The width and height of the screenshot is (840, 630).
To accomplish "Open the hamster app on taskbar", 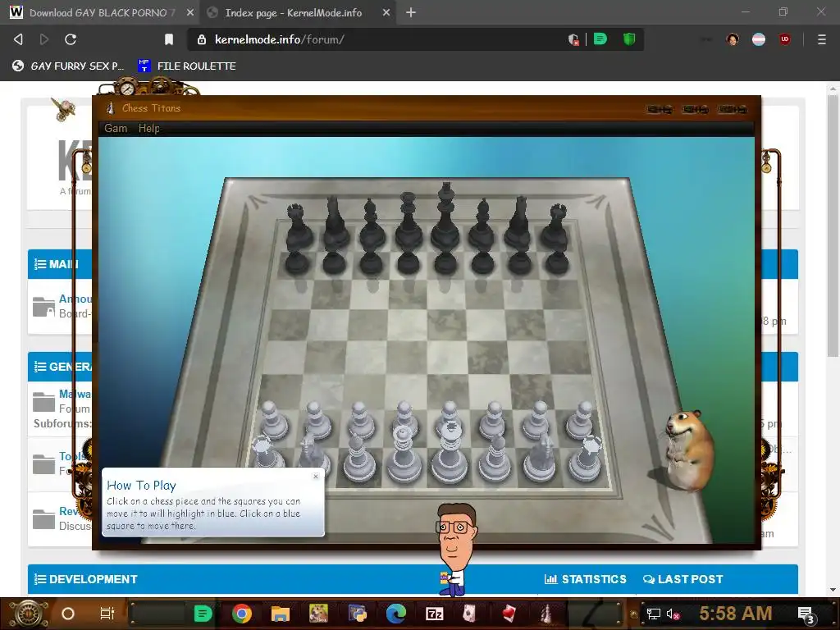I will click(x=319, y=614).
